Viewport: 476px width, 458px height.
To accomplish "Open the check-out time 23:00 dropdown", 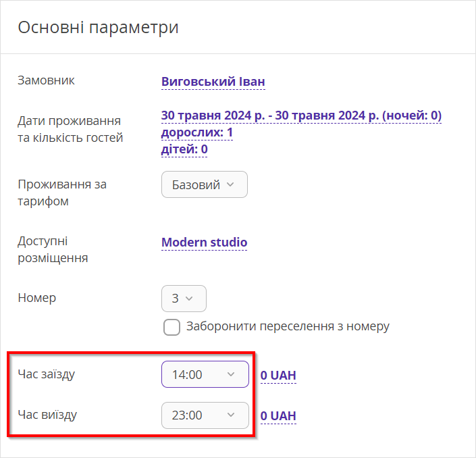I will point(205,415).
